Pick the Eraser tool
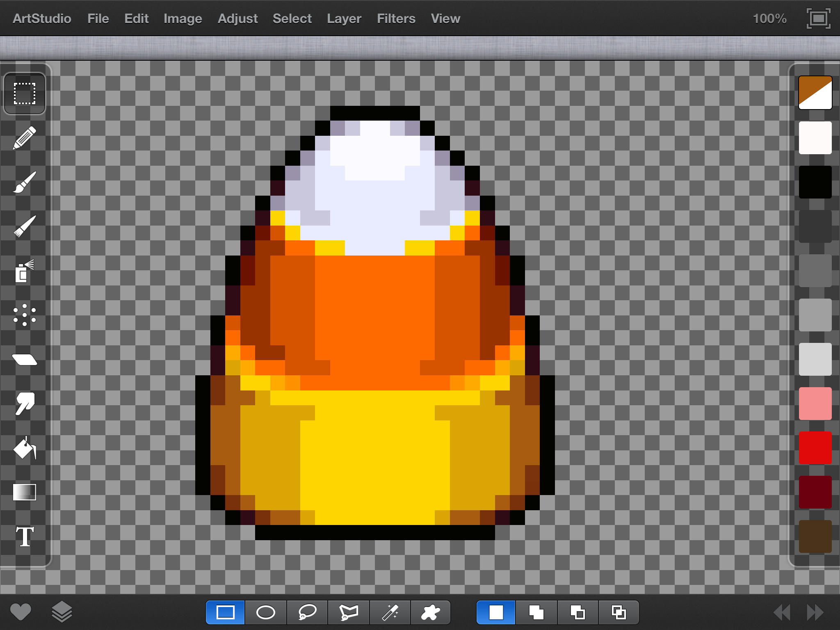The height and width of the screenshot is (630, 840). 25,360
